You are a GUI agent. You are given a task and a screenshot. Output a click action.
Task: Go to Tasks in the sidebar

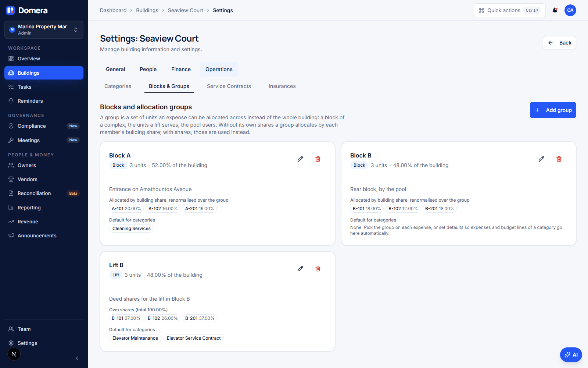tap(44, 87)
